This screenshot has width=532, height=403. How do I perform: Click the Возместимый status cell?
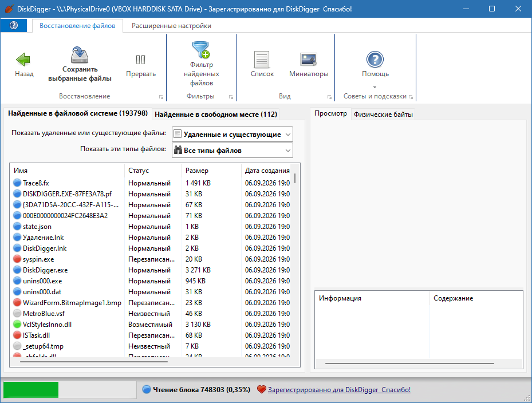coord(150,325)
